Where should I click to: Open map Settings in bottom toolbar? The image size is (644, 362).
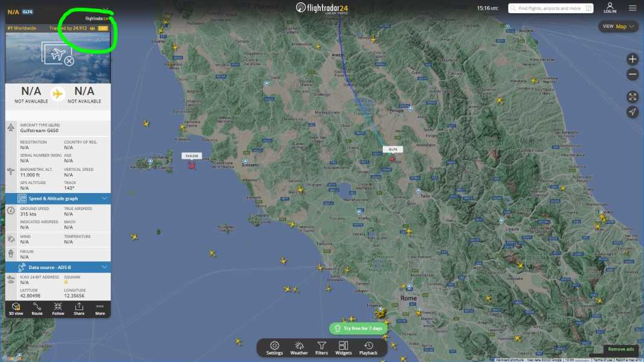[x=274, y=348]
